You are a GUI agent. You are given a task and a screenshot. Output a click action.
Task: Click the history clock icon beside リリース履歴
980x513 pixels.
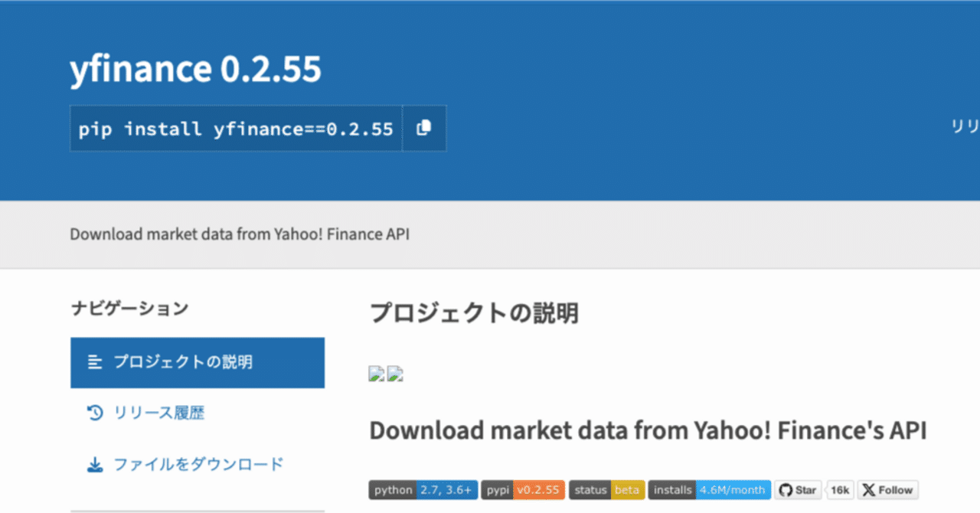pyautogui.click(x=94, y=413)
